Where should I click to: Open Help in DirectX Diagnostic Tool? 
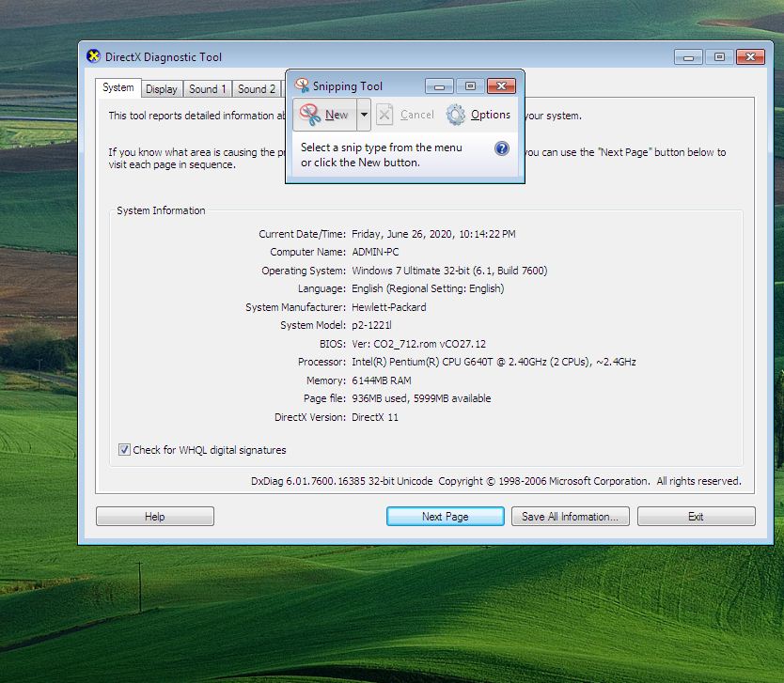155,517
